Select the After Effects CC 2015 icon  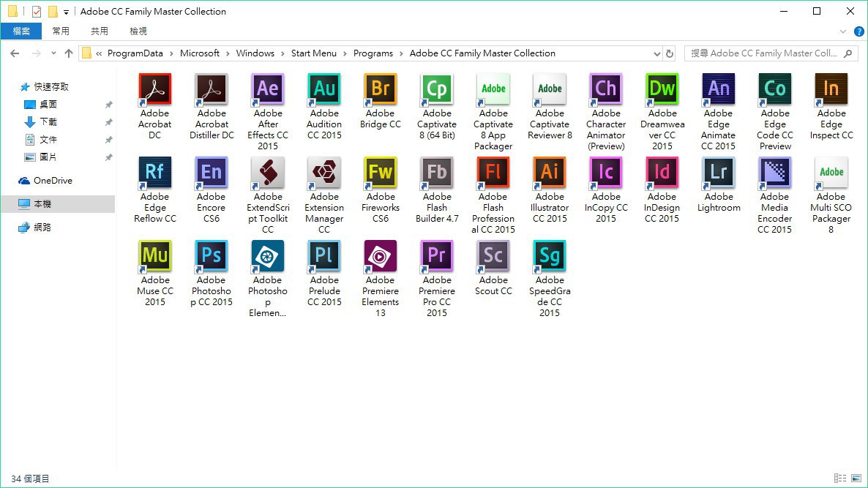coord(268,89)
